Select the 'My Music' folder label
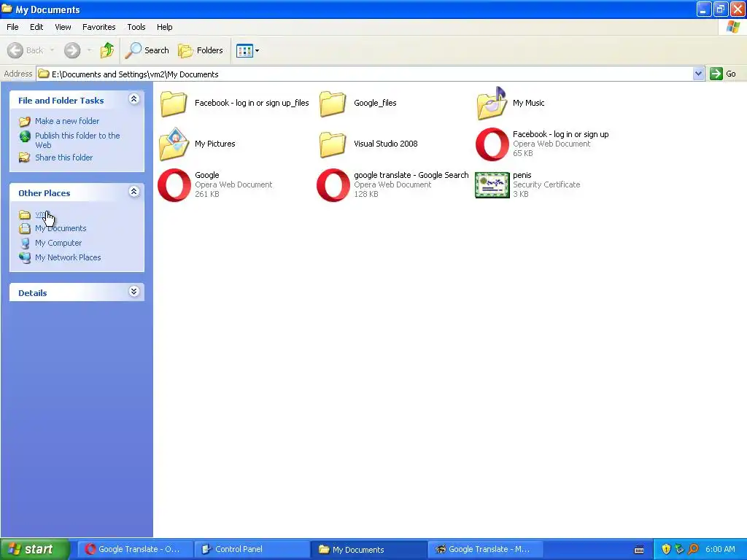 [x=528, y=103]
